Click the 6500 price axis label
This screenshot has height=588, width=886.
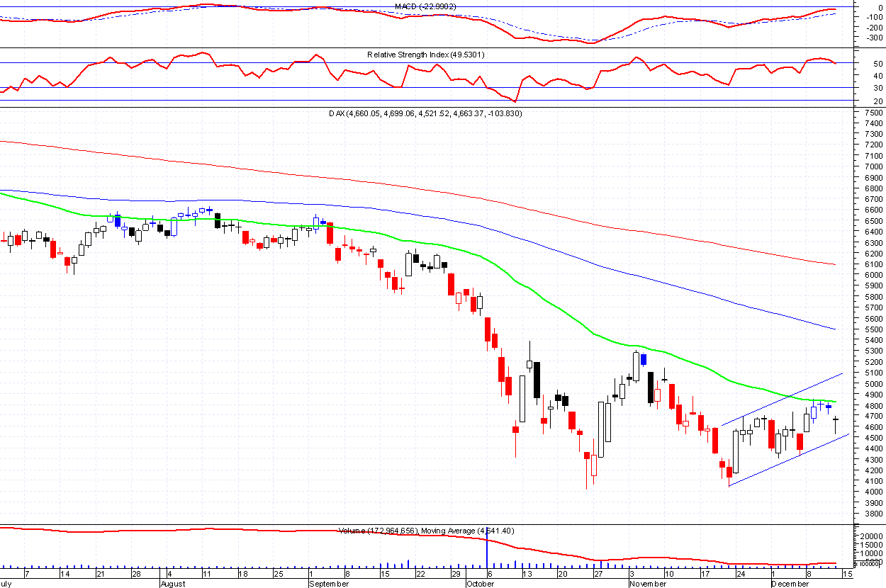tap(873, 221)
